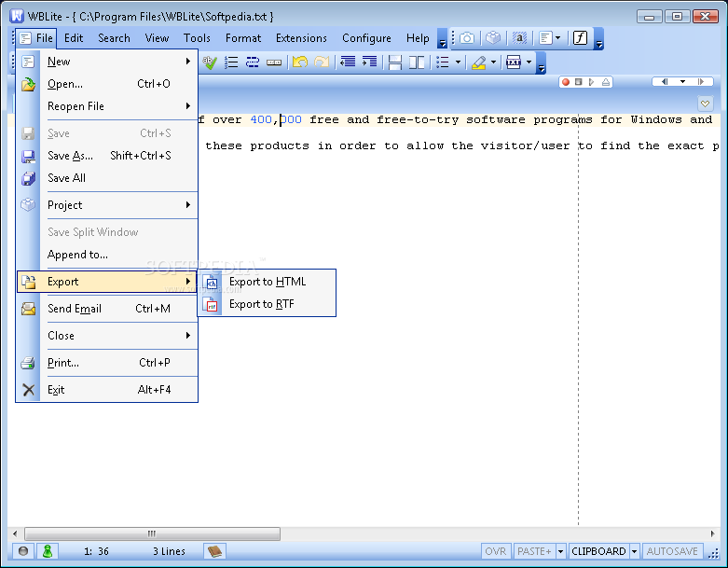Click the book icon in status bar
Screen dimensions: 728x568
tap(215, 551)
